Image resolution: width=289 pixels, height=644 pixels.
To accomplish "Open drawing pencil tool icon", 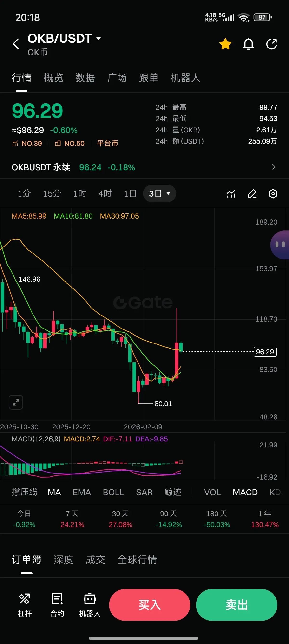I will (x=252, y=193).
